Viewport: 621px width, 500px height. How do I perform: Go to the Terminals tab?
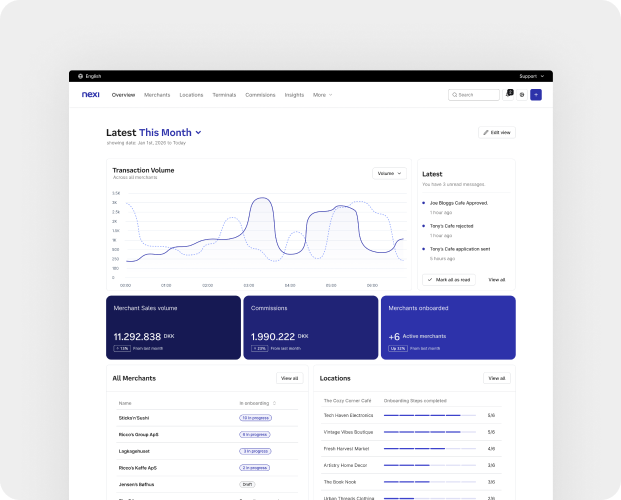tap(224, 95)
